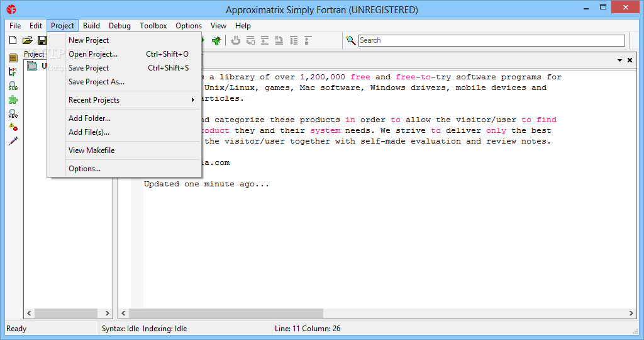
Task: Click the editor horizontal scroll left arrow
Action: pyautogui.click(x=124, y=314)
